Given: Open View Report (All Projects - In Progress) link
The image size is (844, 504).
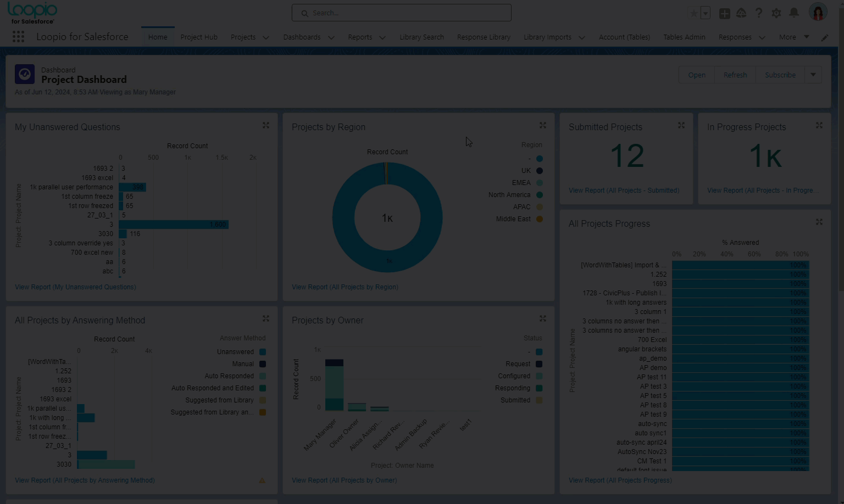Looking at the screenshot, I should coord(762,191).
